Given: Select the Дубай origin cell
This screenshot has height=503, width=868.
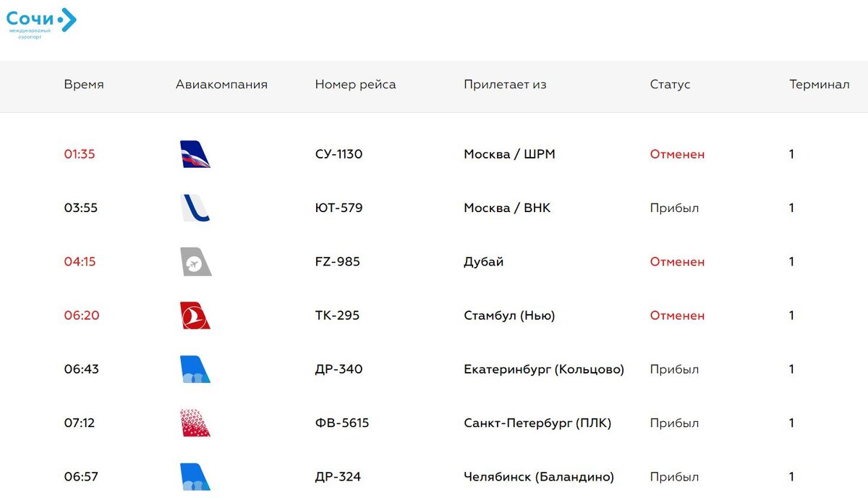Looking at the screenshot, I should (x=483, y=262).
